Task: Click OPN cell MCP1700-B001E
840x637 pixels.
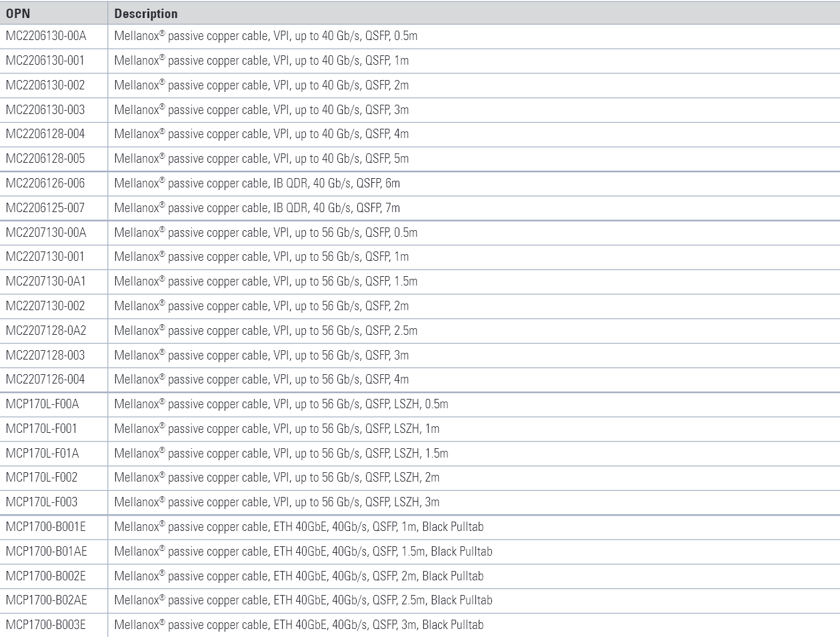Action: pyautogui.click(x=46, y=527)
